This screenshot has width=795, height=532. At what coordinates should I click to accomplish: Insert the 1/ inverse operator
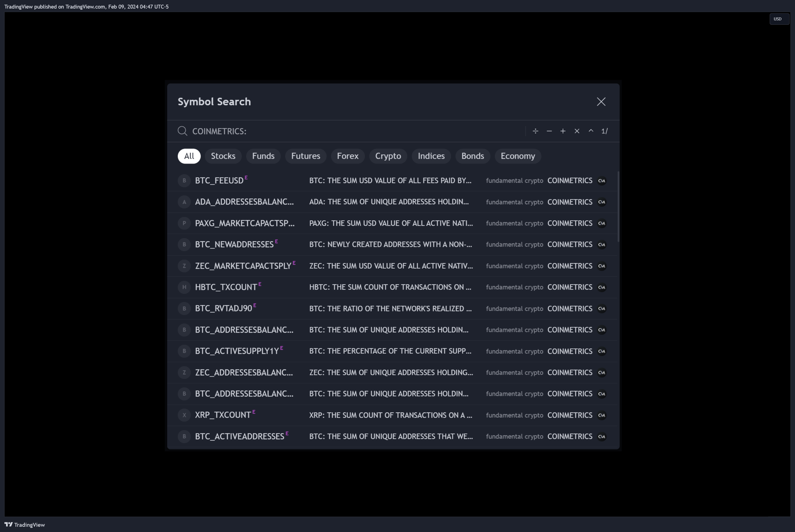[x=605, y=131]
